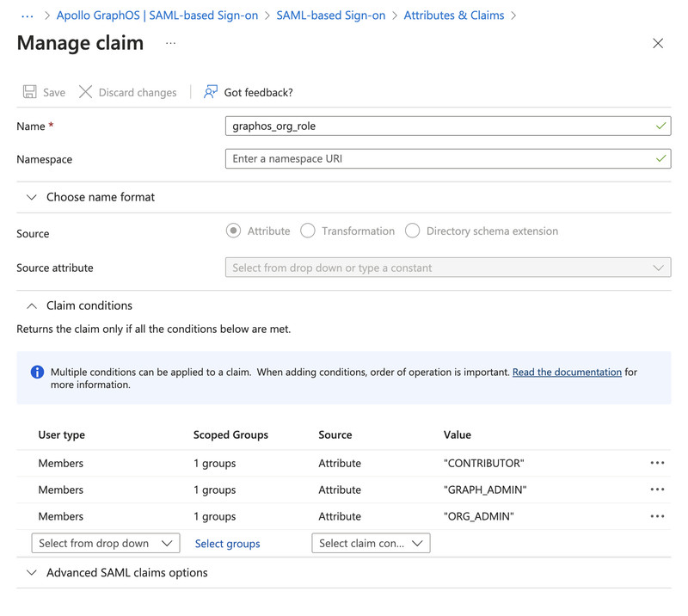Open Apollo GraphOS SAML-based Sign-on breadcrumb
The height and width of the screenshot is (616, 688).
[x=157, y=15]
